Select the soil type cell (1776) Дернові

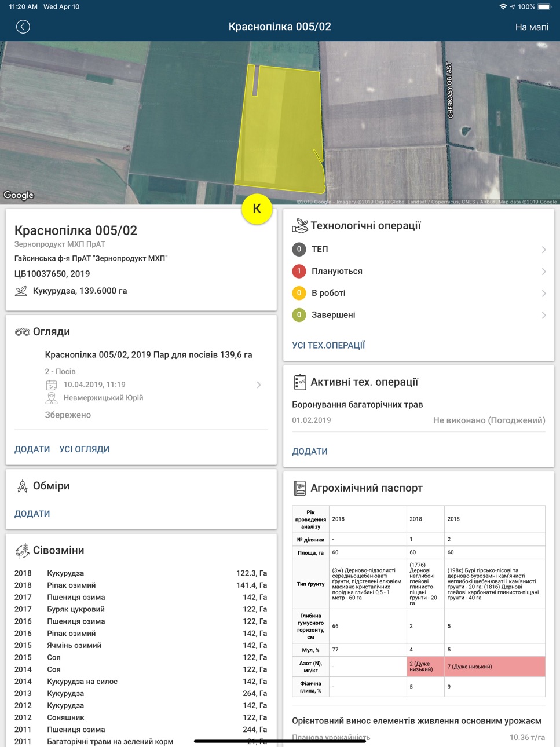point(426,584)
